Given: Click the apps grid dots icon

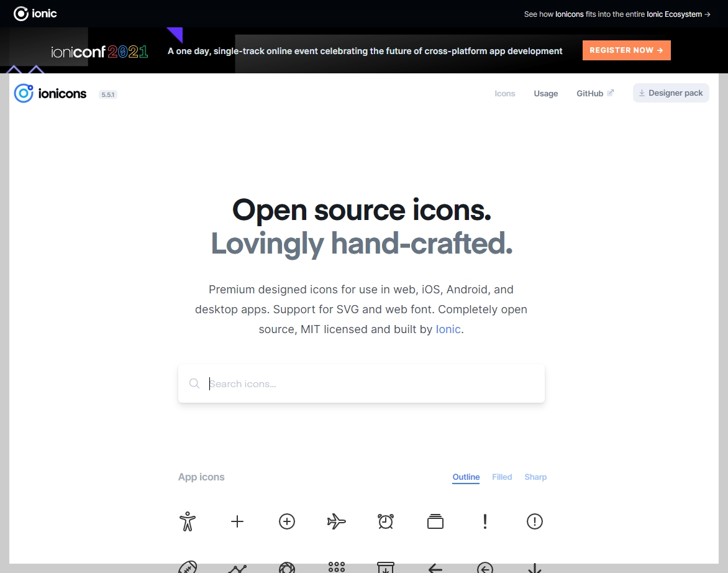Looking at the screenshot, I should point(337,567).
